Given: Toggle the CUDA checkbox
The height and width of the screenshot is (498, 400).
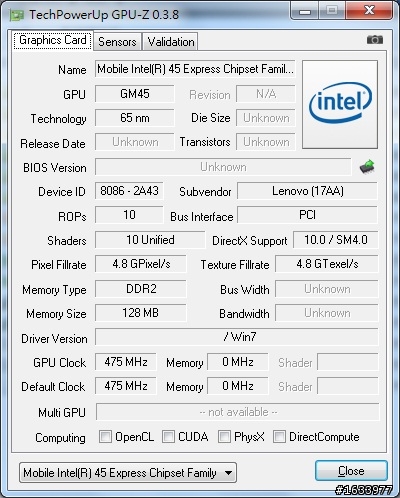Looking at the screenshot, I should [x=168, y=436].
